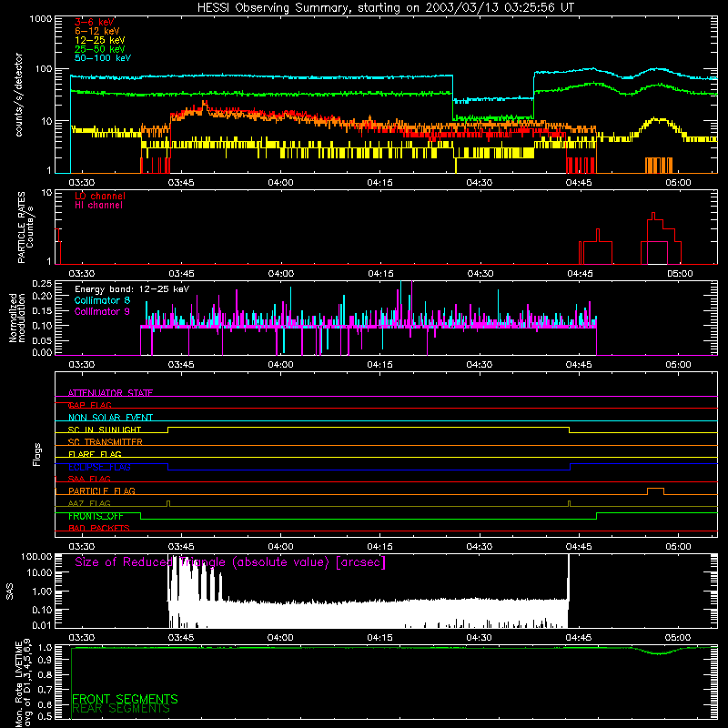
Task: Select the 100.00 tick label on SAS axis
Action: coord(36,556)
